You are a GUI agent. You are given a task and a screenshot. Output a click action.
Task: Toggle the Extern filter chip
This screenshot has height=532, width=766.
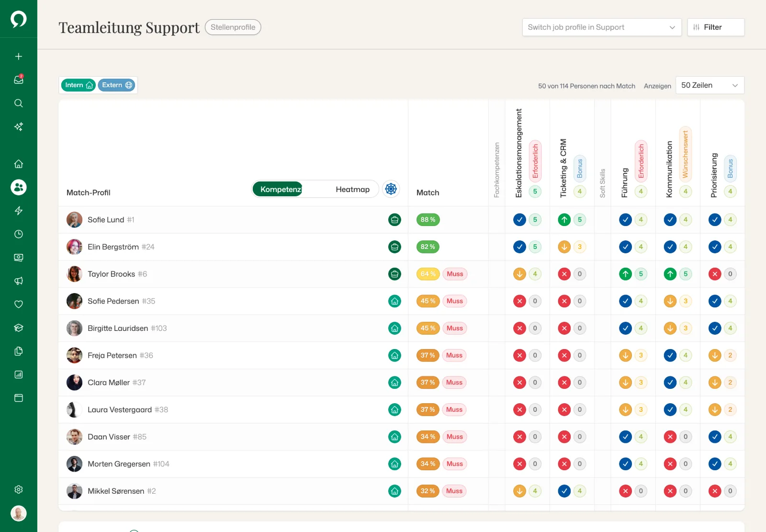(117, 85)
